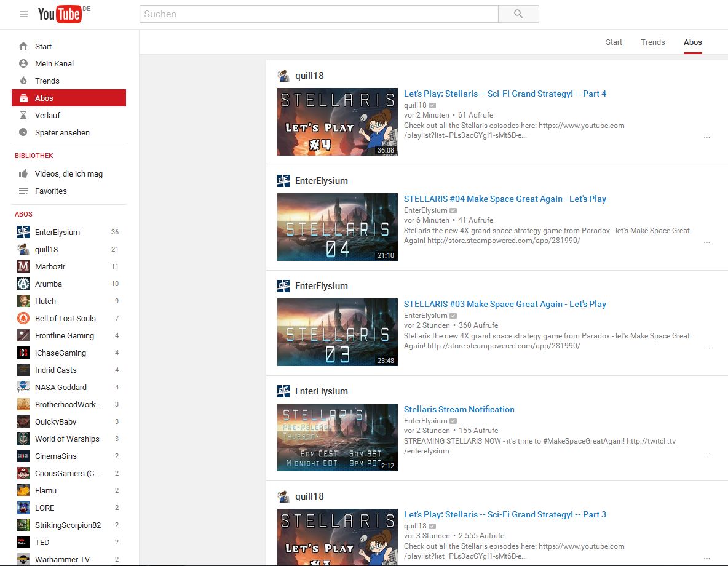Click EnterElysium header above STELLARIS #04

[322, 181]
